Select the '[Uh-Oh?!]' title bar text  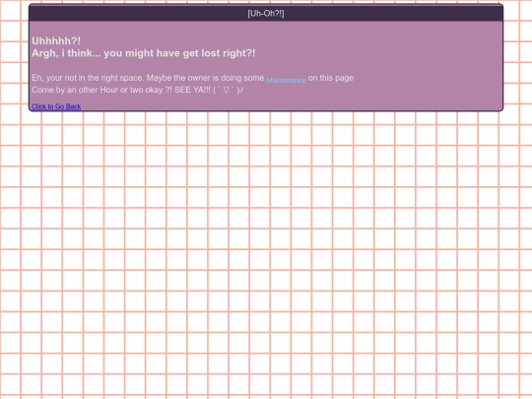pos(266,14)
